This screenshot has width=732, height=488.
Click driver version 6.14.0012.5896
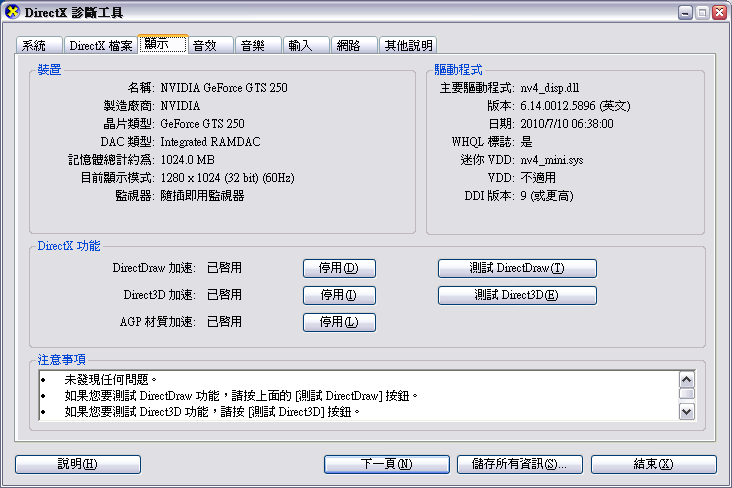(575, 106)
